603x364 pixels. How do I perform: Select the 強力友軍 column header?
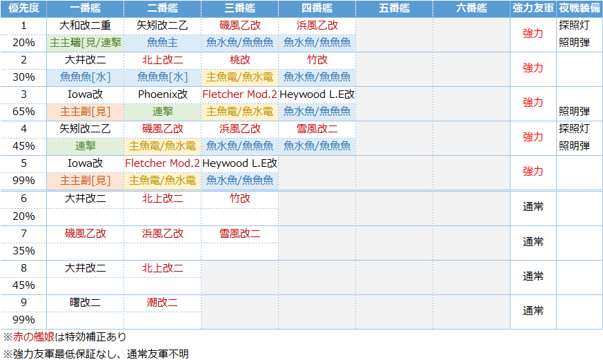[x=533, y=8]
